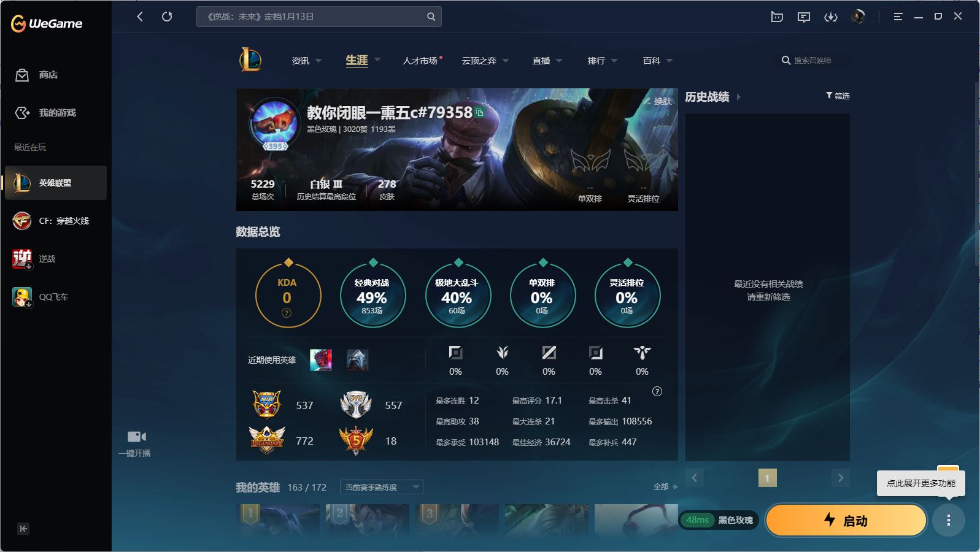Go back with the back arrow
Screen dimensions: 980x552
click(x=140, y=17)
